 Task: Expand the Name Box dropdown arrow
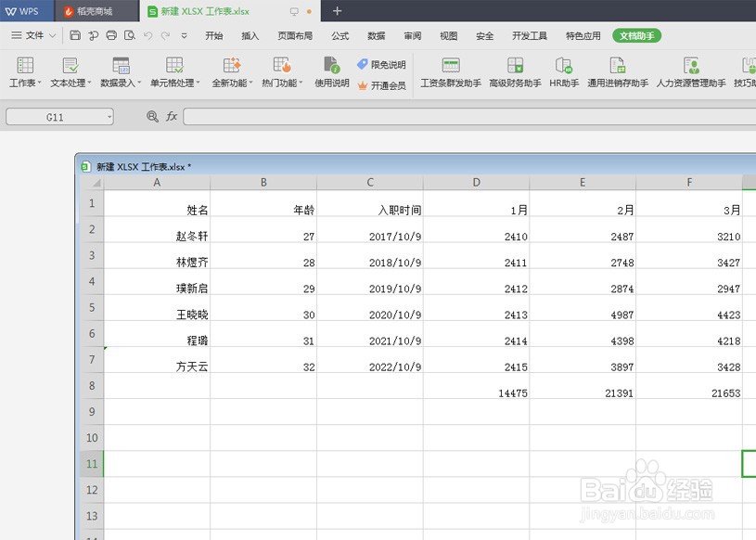(x=109, y=117)
